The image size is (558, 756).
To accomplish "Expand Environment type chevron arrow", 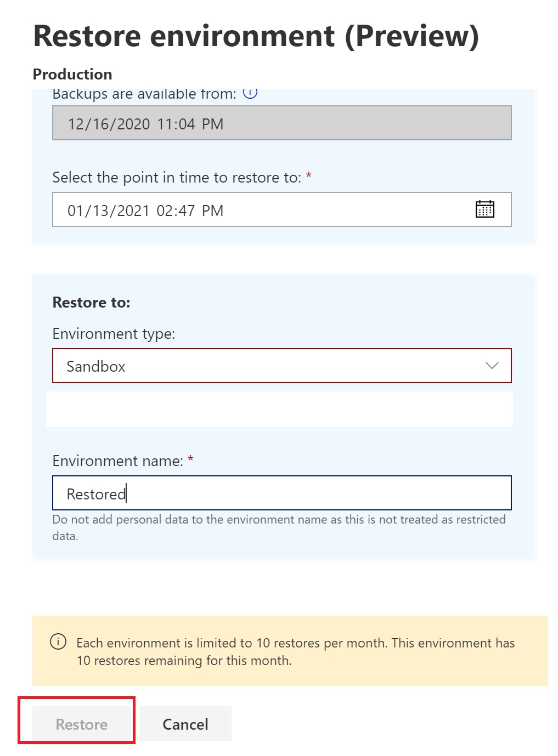I will (492, 366).
